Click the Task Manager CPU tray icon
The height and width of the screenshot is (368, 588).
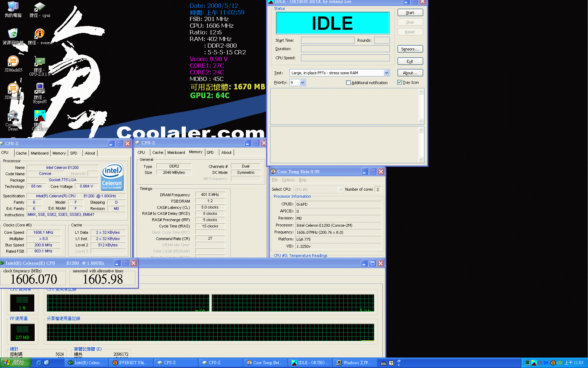pos(528,363)
